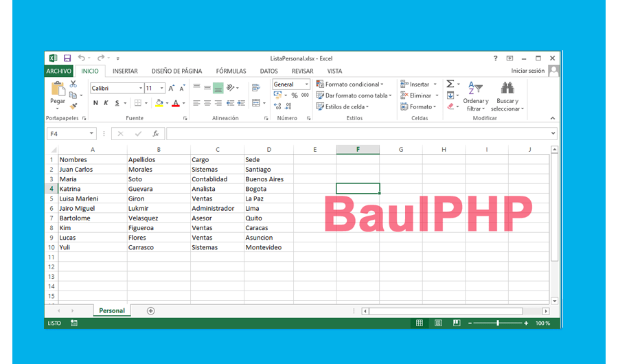Increase decimal places

coord(277,106)
